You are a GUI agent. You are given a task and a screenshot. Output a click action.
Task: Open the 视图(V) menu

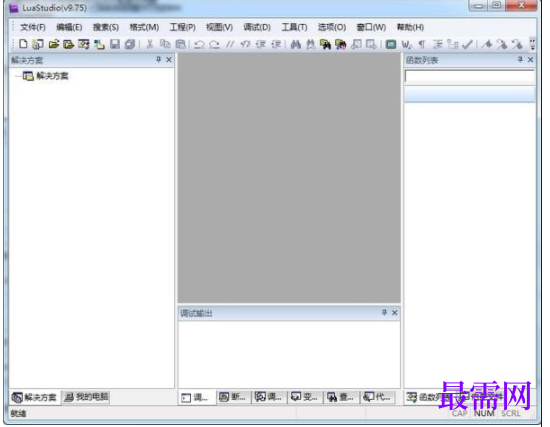coord(219,27)
